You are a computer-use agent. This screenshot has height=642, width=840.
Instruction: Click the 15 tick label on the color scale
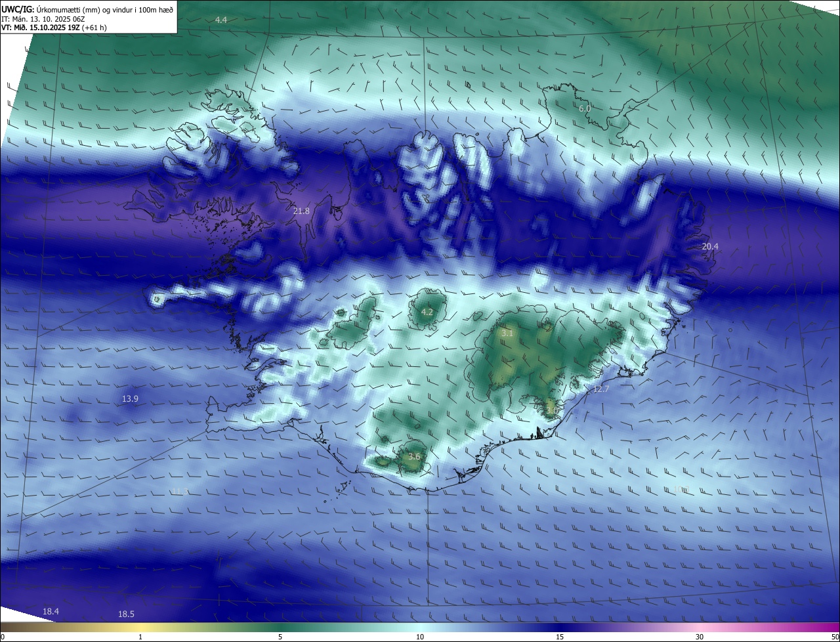[x=560, y=637]
